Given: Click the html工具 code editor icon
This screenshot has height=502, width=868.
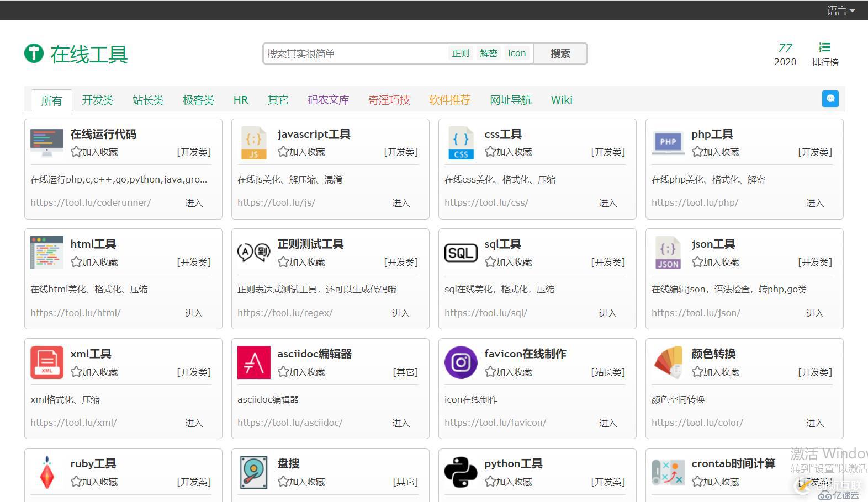Looking at the screenshot, I should coord(47,253).
